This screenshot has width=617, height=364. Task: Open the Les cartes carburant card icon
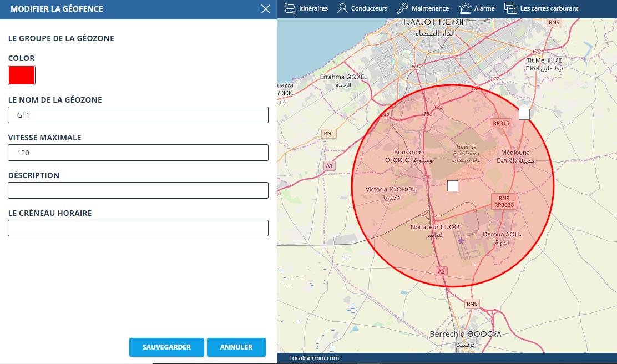(x=511, y=8)
